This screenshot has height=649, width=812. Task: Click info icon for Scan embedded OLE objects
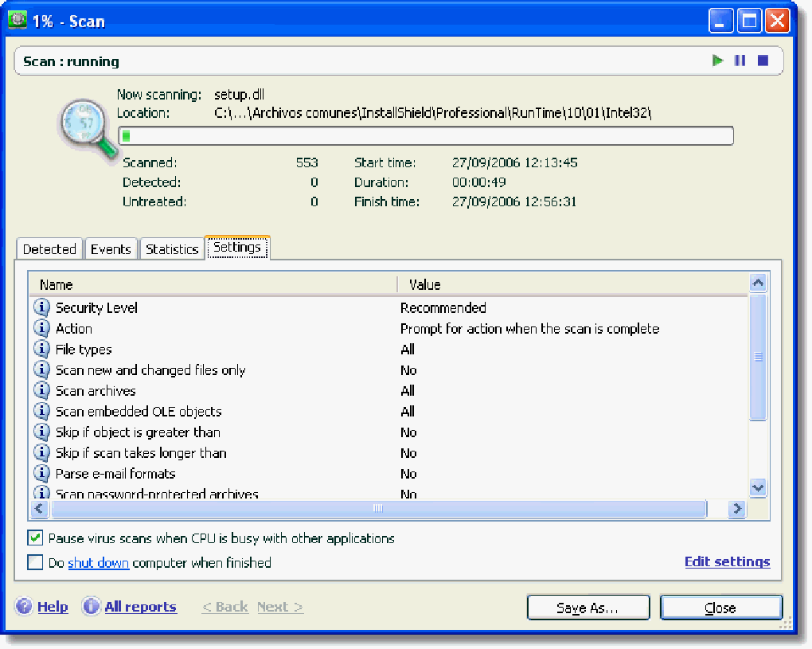(x=42, y=411)
